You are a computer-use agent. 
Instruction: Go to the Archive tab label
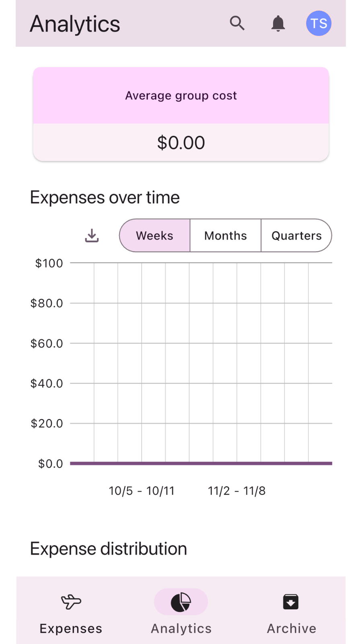[x=292, y=628]
